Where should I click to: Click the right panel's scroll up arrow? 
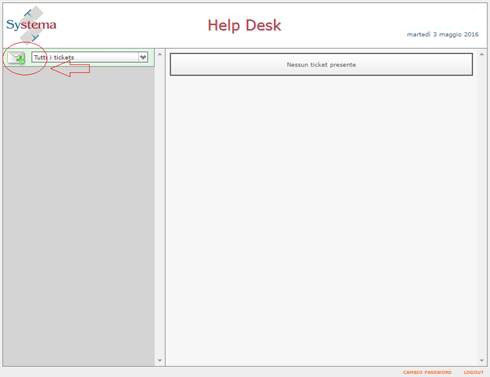[x=482, y=54]
